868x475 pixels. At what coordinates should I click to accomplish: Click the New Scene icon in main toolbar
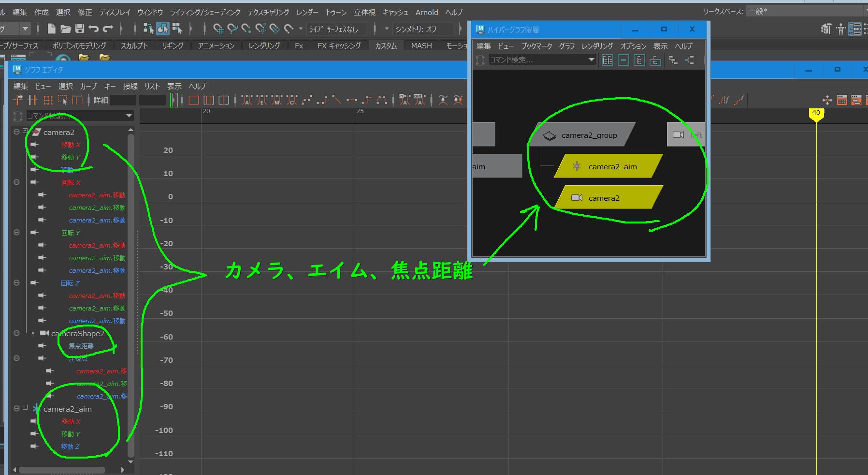[x=51, y=29]
